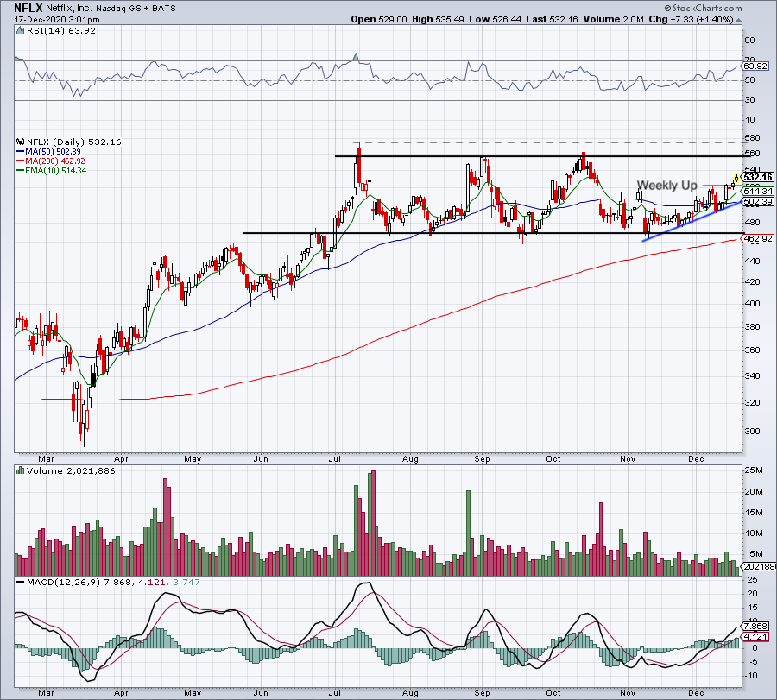The image size is (777, 700).
Task: Click the Sep label under the price chart
Action: (482, 458)
